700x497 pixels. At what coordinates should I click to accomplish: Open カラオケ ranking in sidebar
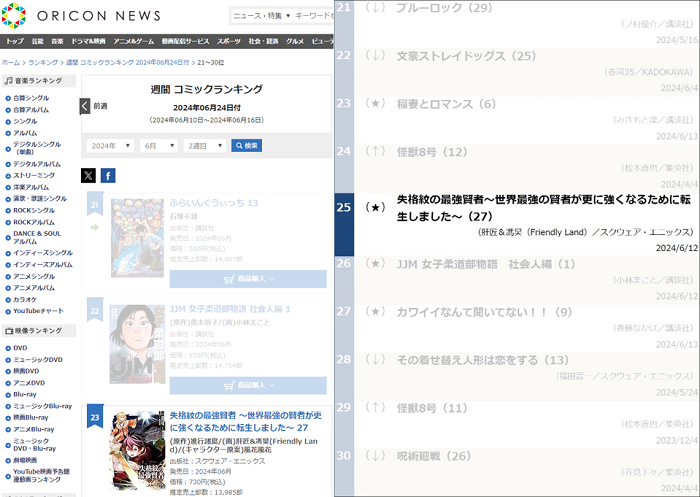(x=25, y=300)
